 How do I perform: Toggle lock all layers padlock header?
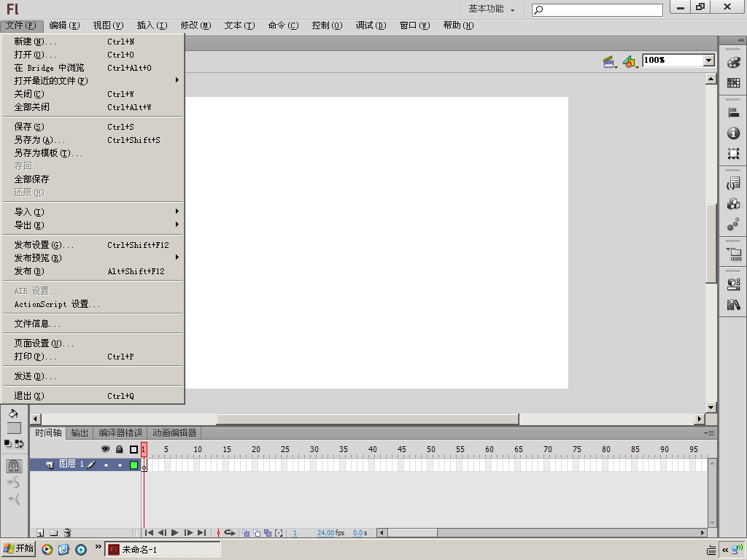120,449
